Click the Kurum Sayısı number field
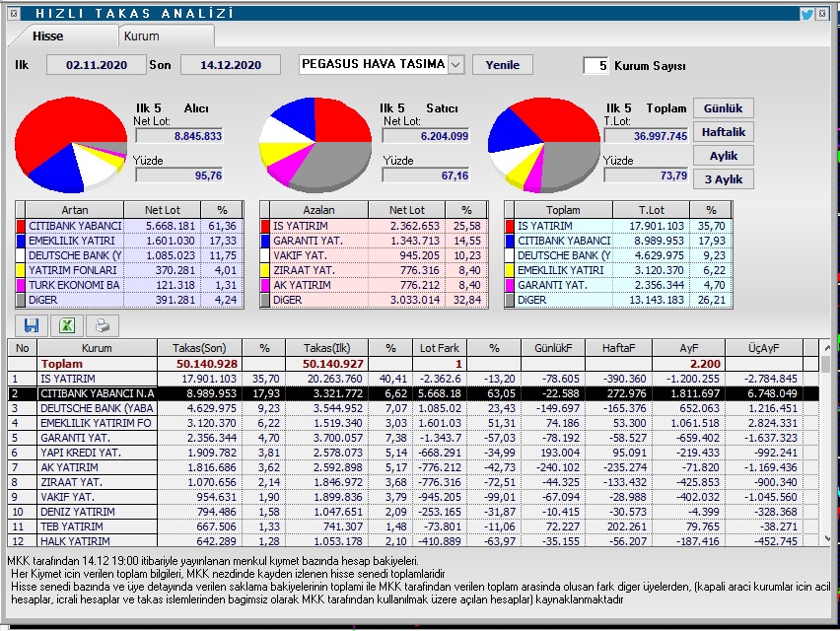The width and height of the screenshot is (840, 631). click(595, 65)
